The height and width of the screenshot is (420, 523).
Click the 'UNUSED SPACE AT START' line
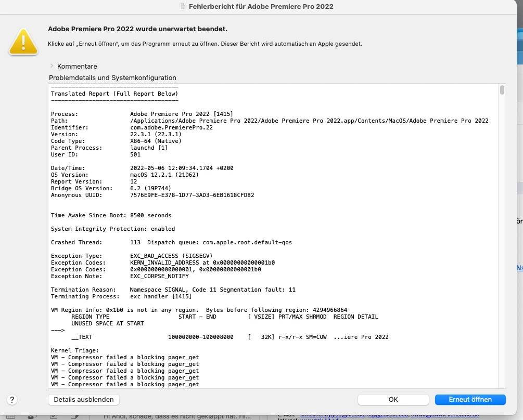[107, 323]
